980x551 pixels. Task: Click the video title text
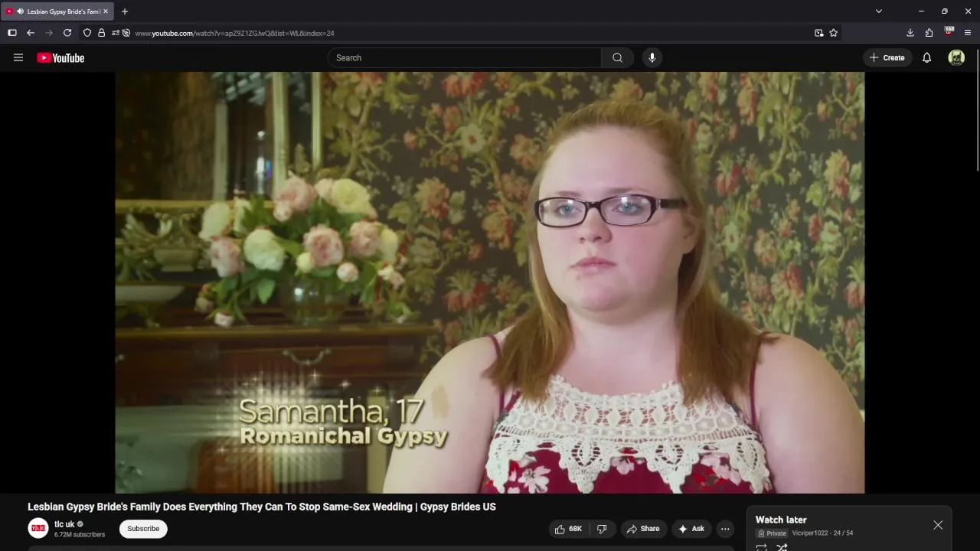[262, 507]
